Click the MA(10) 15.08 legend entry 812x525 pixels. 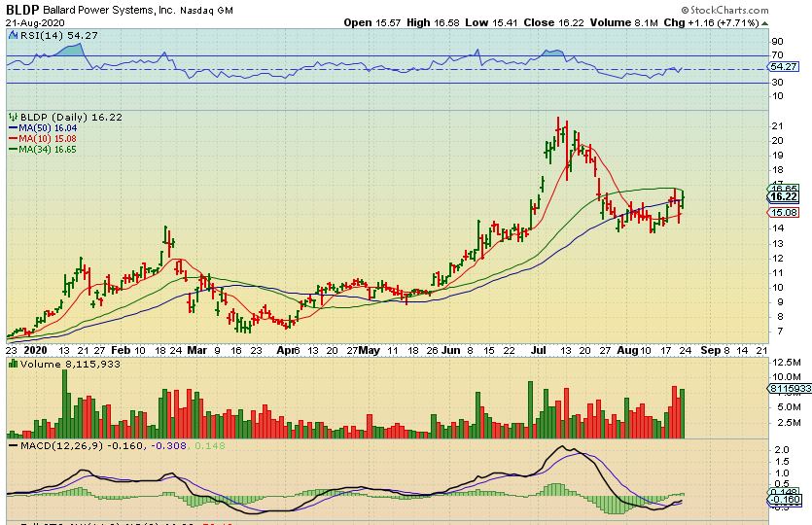coord(48,138)
